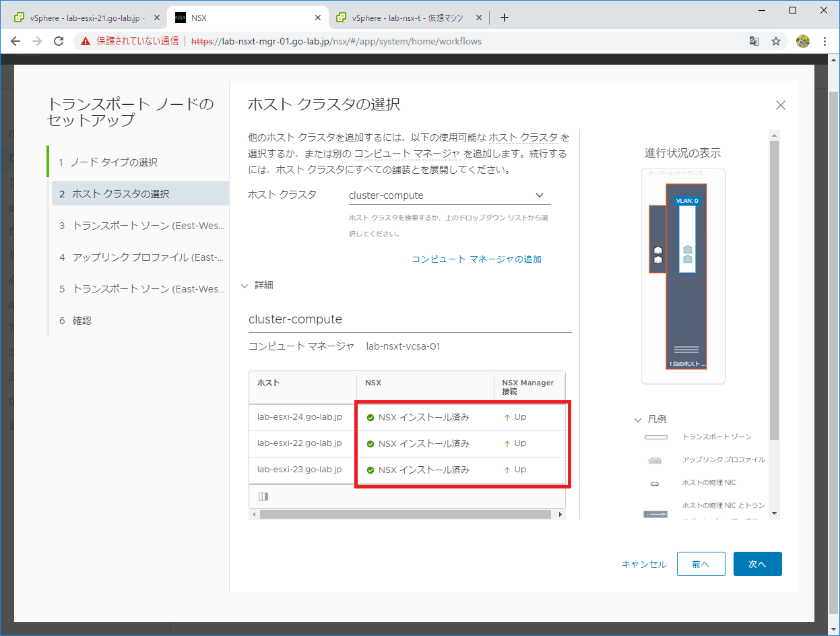Go to step 3 トランスポート ゾーン
The width and height of the screenshot is (840, 636).
pyautogui.click(x=140, y=226)
